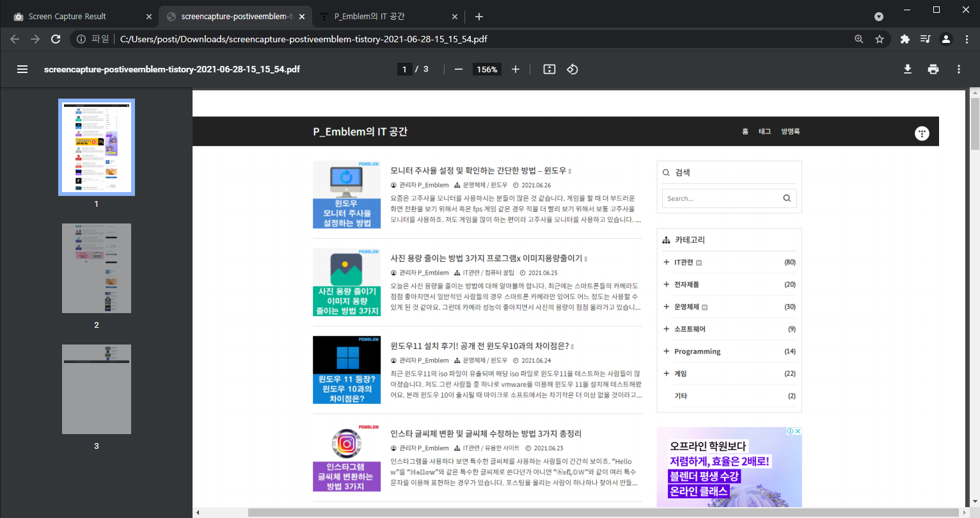Click the 방명록 link in the header
This screenshot has width=980, height=518.
[791, 131]
